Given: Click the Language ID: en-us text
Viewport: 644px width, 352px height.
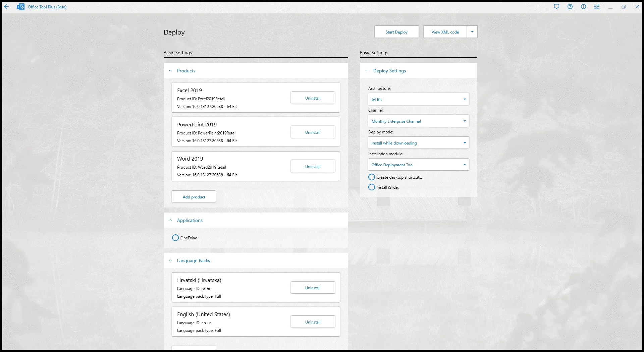Looking at the screenshot, I should [194, 323].
